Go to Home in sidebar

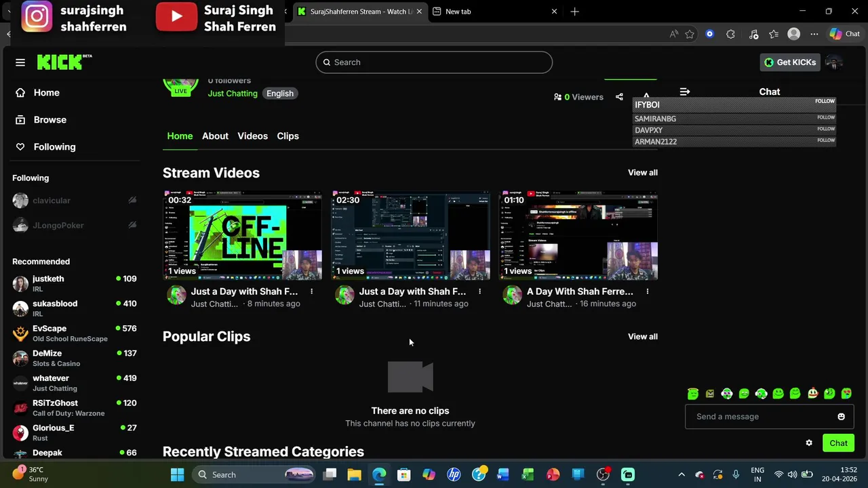(46, 93)
